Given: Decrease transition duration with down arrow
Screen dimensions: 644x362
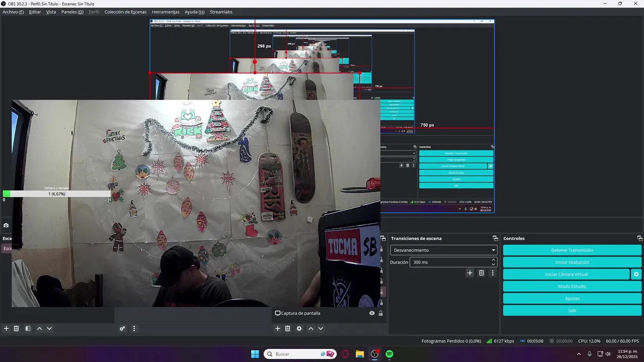Looking at the screenshot, I should [x=494, y=264].
